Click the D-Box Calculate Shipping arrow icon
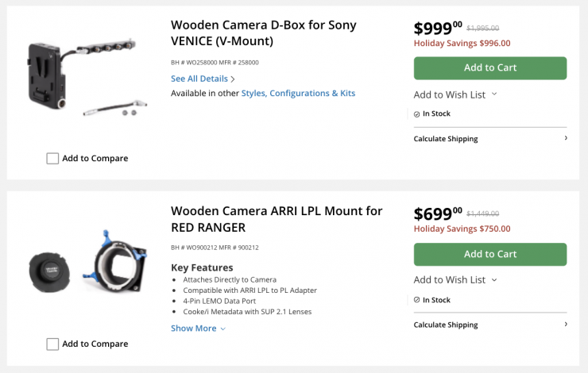588x373 pixels. click(x=566, y=138)
